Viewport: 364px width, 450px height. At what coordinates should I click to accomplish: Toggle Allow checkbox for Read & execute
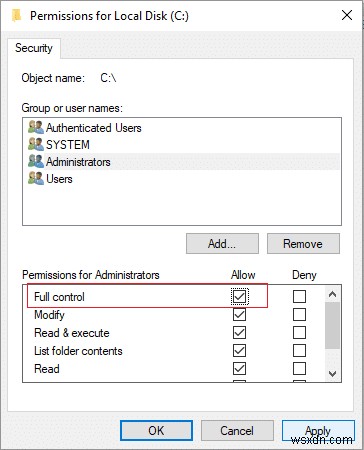pyautogui.click(x=239, y=332)
